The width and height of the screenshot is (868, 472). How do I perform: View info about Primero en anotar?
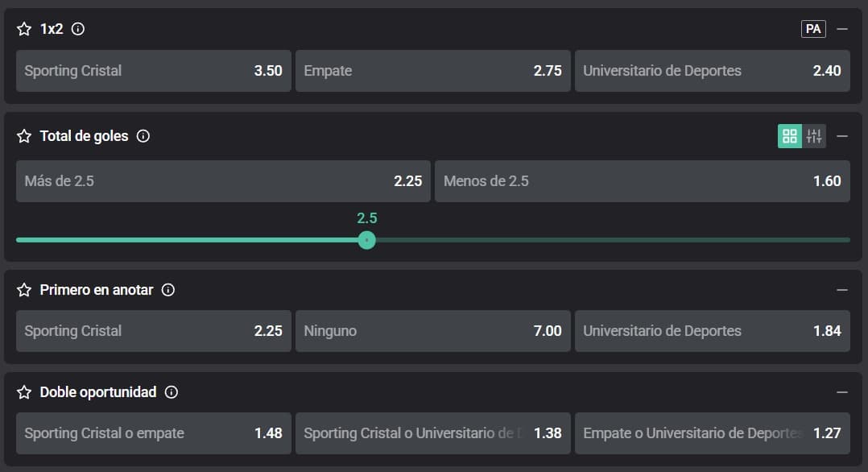click(168, 290)
